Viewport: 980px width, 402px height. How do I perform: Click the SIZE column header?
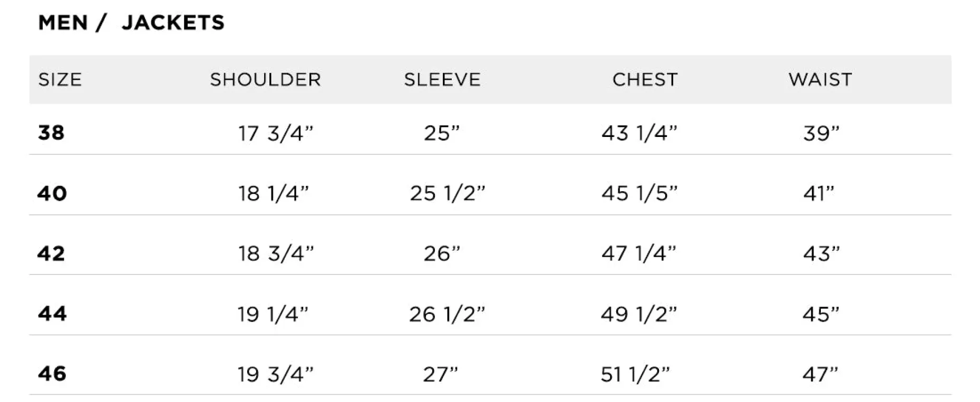tap(60, 80)
